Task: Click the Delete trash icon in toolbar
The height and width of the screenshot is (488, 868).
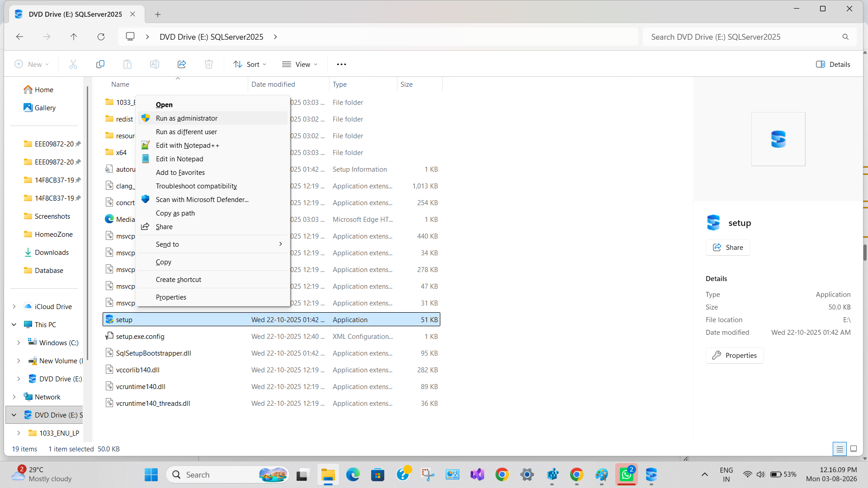Action: (x=209, y=64)
